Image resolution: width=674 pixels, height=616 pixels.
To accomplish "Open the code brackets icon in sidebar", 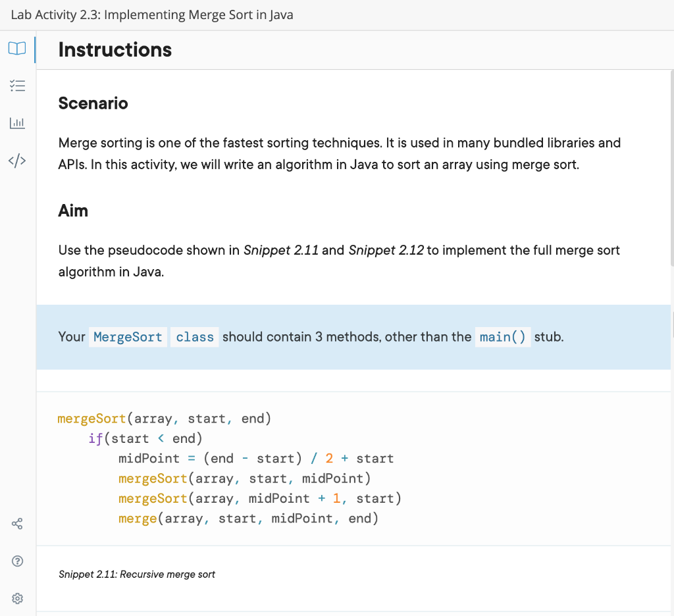I will coord(17,161).
